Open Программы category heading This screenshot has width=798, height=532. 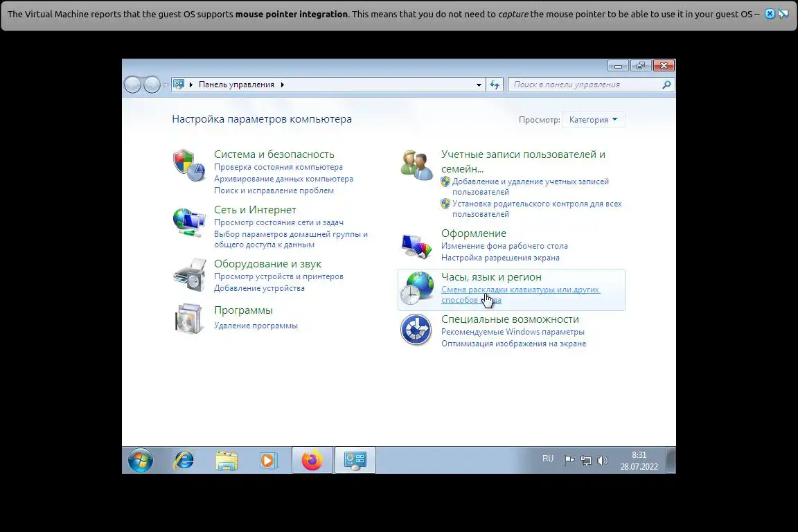point(243,310)
